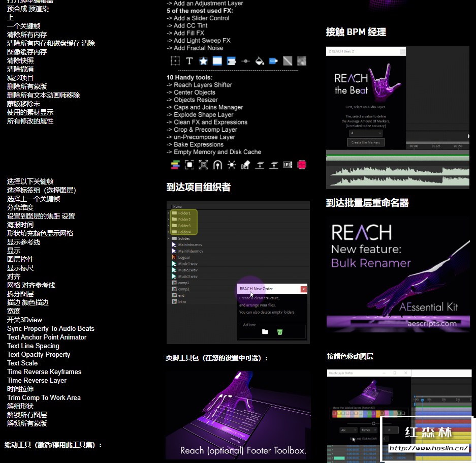Viewport: 476px width, 463px height.
Task: Check the red label color box
Action: [x=334, y=413]
